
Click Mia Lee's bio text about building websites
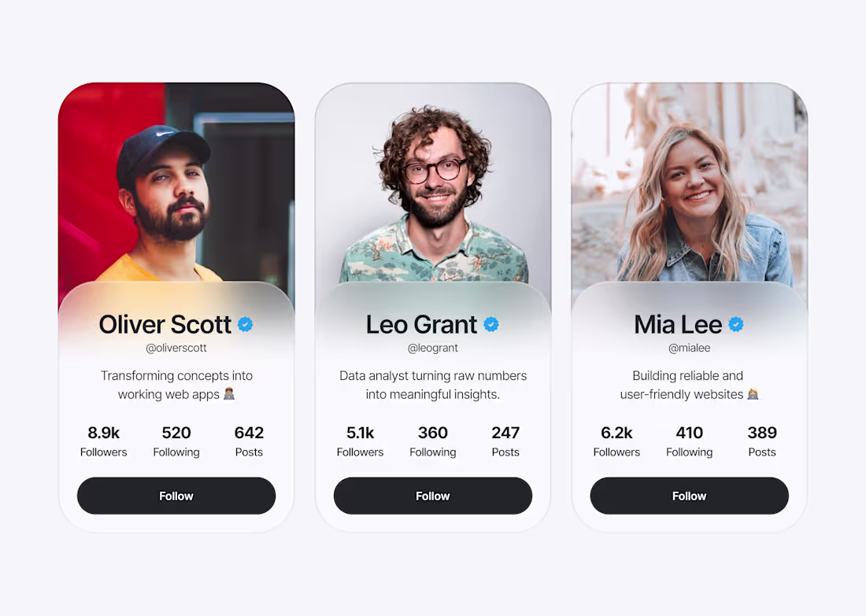689,385
